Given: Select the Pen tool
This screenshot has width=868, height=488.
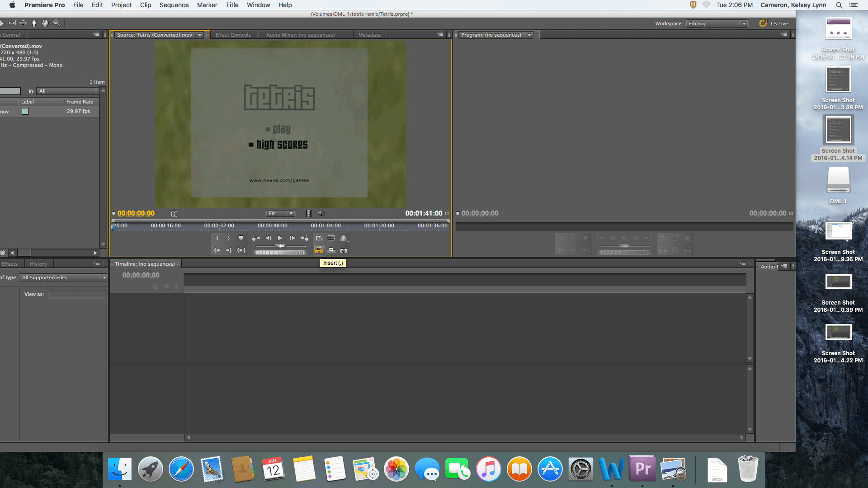Looking at the screenshot, I should point(34,23).
